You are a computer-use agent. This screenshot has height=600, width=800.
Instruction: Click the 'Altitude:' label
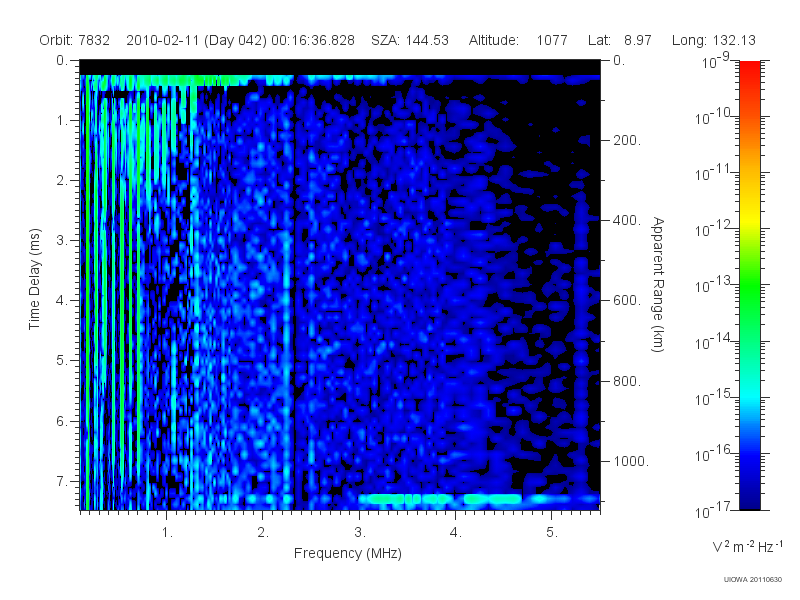(494, 40)
